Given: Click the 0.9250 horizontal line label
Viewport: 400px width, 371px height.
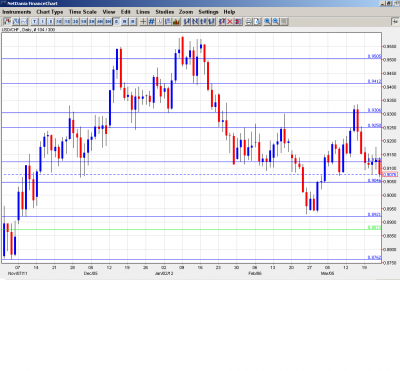Looking at the screenshot, I should (374, 125).
